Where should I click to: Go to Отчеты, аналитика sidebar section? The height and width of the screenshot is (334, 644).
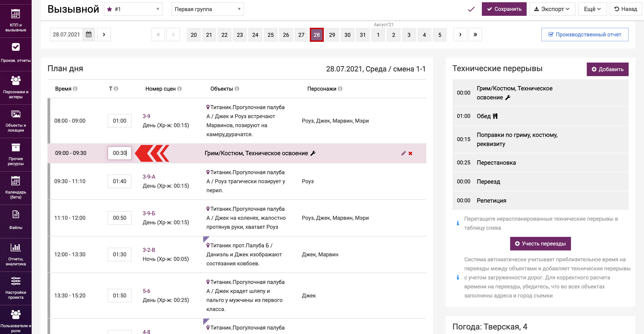[x=16, y=255]
